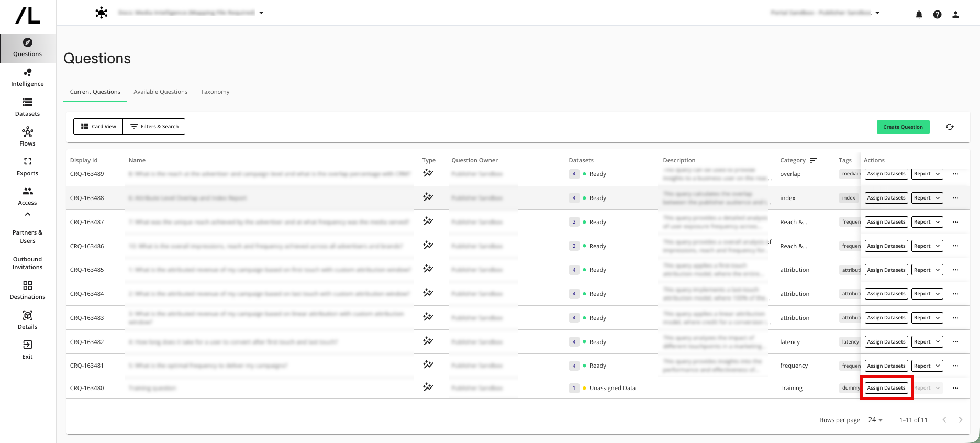This screenshot has height=443, width=980.
Task: Open Report dropdown for CRQ-163487
Action: click(927, 222)
